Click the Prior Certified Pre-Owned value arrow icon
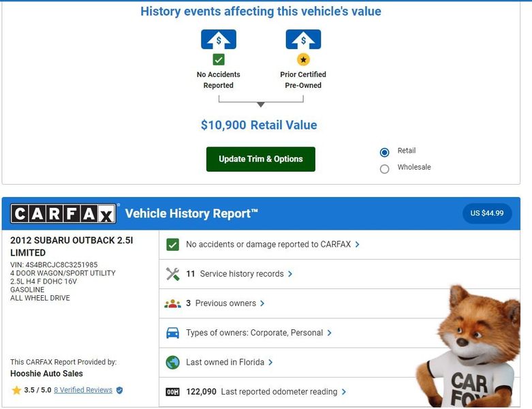 pos(303,40)
